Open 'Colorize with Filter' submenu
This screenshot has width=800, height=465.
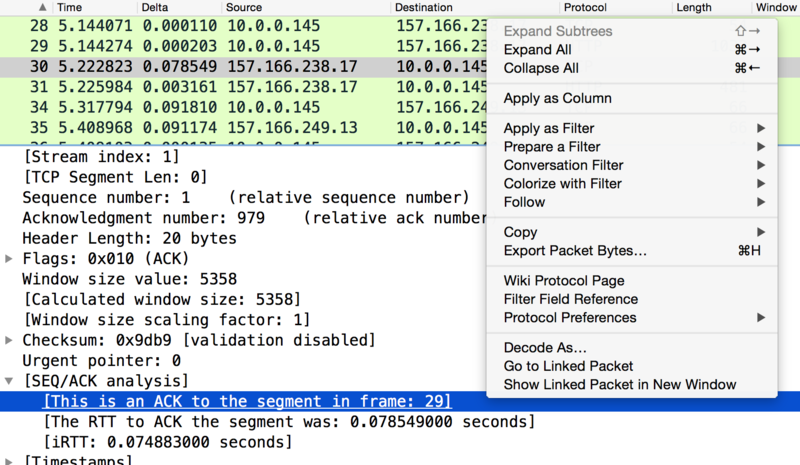pos(562,184)
